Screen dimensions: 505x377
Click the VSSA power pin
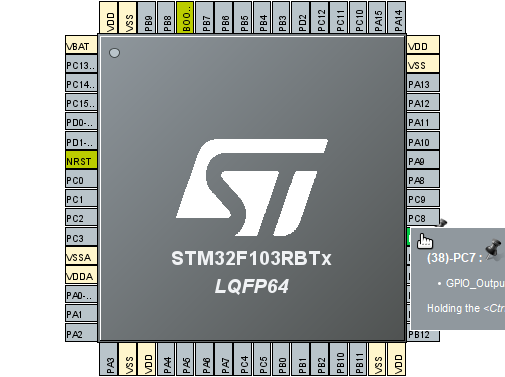[x=81, y=256]
